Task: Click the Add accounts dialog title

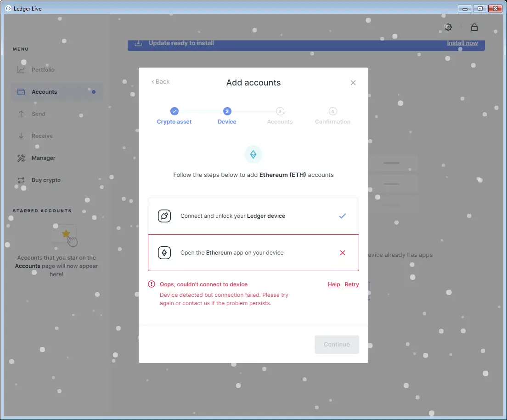Action: coord(253,83)
